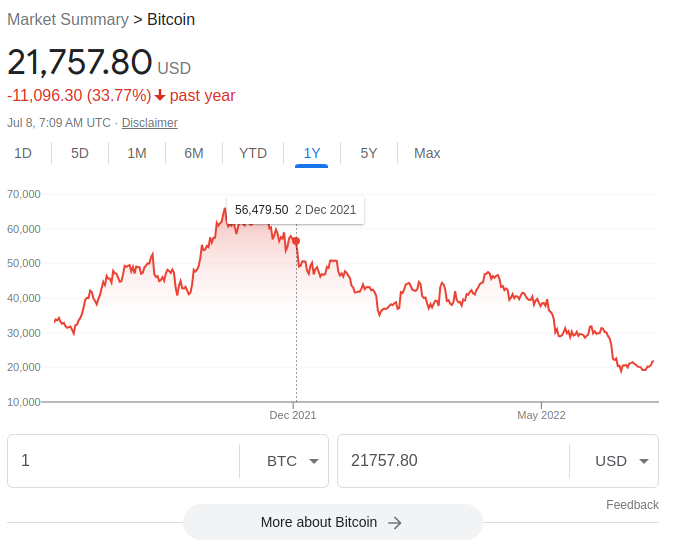
Task: Open the 5Y chart range
Action: tap(369, 153)
